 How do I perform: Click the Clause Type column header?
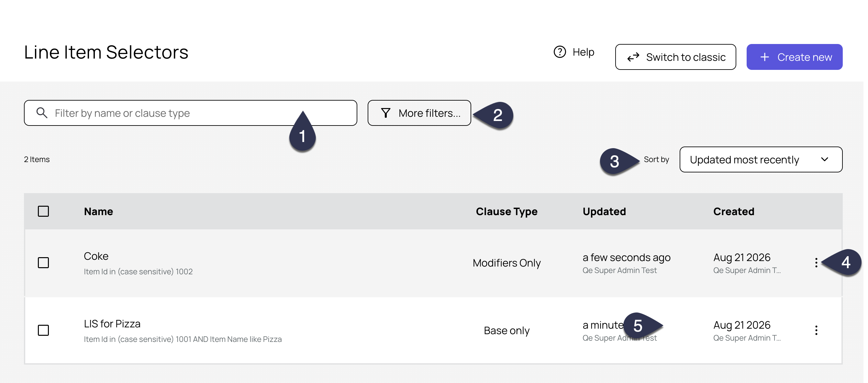pyautogui.click(x=506, y=211)
